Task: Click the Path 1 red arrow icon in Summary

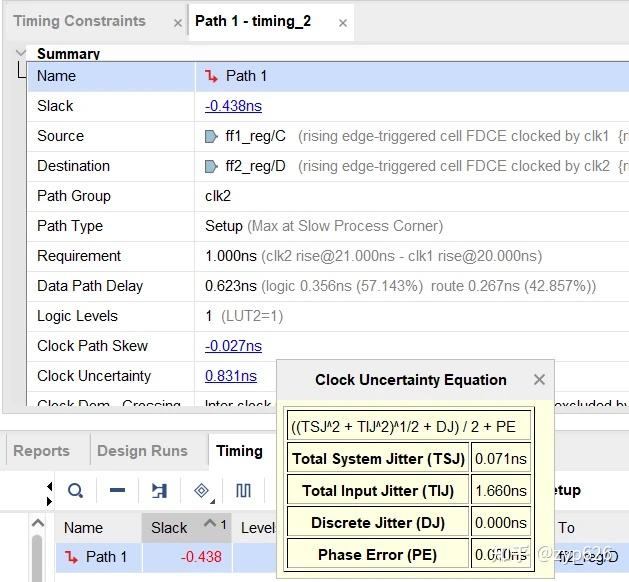Action: (x=211, y=76)
